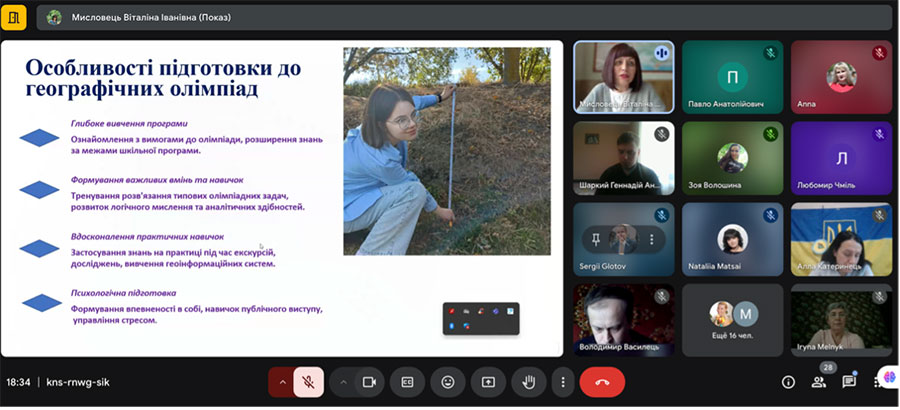Click the blue diamond beside Психологічна підготовка
This screenshot has width=900, height=410.
(41, 303)
